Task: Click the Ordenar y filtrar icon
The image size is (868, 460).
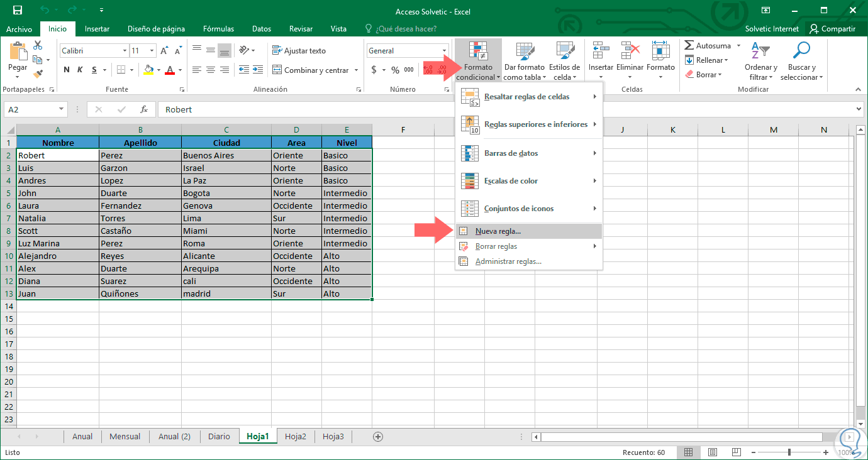Action: click(760, 52)
